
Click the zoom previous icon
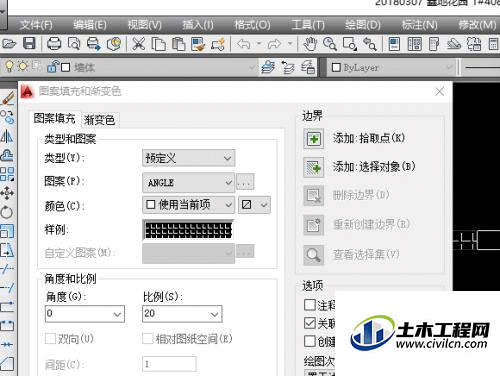pos(369,44)
